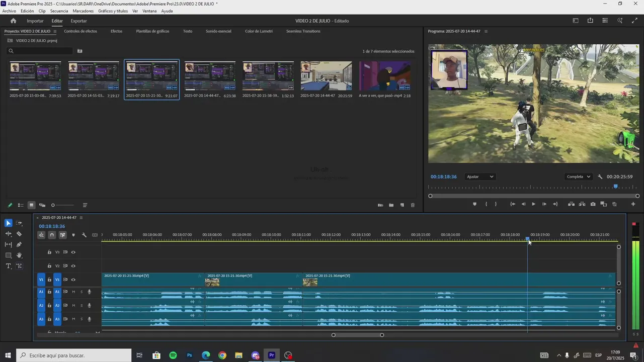Click timeline horizontal zoom scrollbar

point(357,335)
